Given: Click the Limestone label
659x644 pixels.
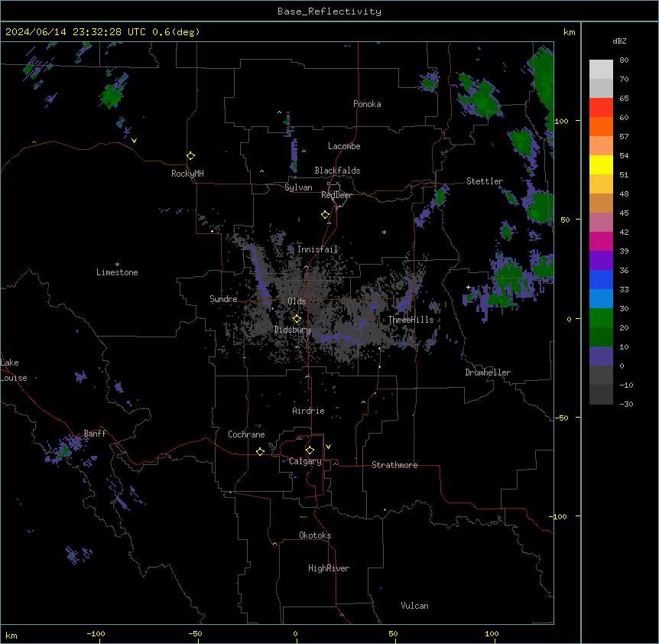Looking at the screenshot, I should coord(117,272).
